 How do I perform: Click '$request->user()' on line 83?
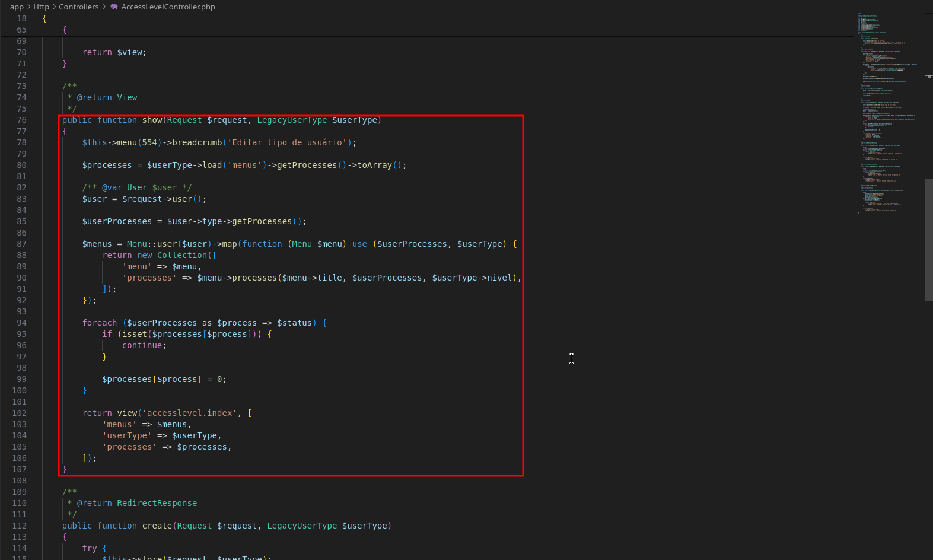(x=162, y=199)
